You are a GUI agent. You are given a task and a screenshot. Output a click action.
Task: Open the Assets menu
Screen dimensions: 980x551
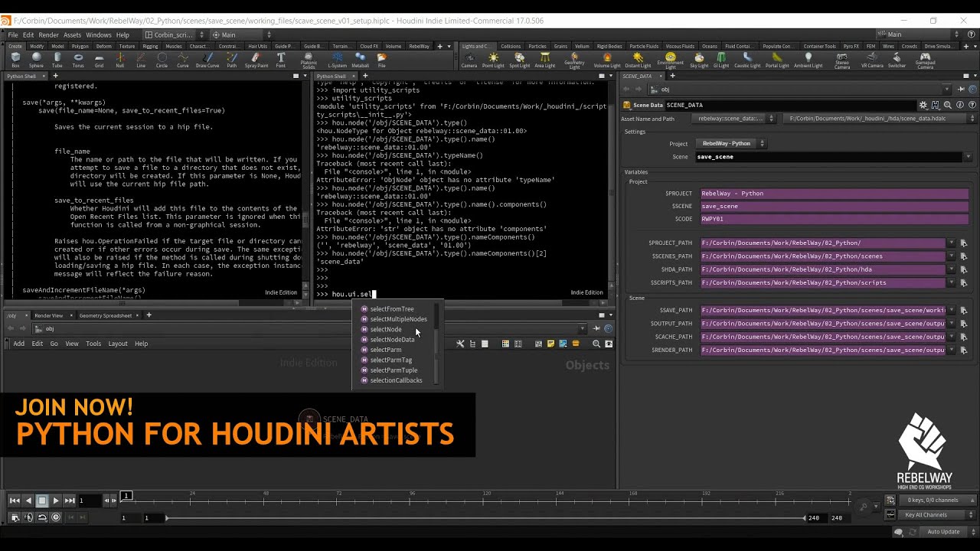[72, 34]
